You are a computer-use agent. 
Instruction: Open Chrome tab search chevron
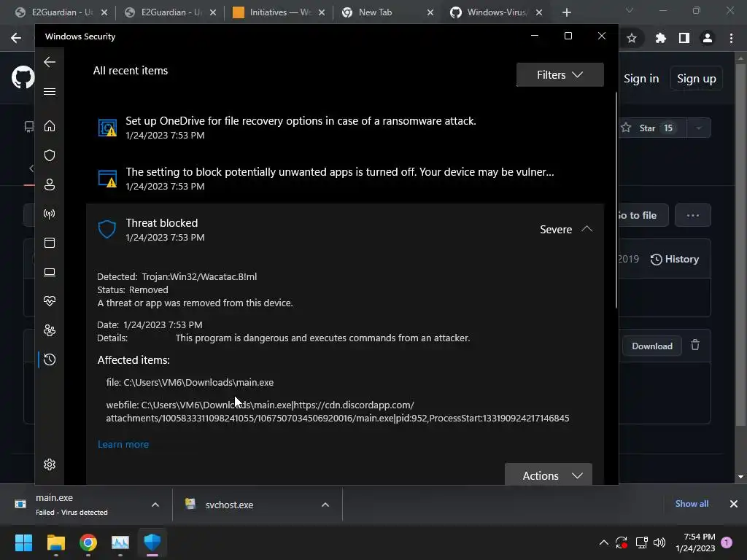click(630, 10)
